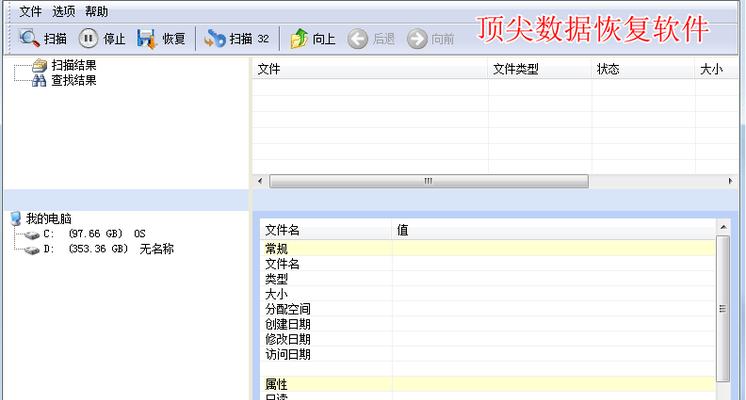Select 查找结果 in the tree
Image resolution: width=746 pixels, height=400 pixels.
[x=74, y=80]
